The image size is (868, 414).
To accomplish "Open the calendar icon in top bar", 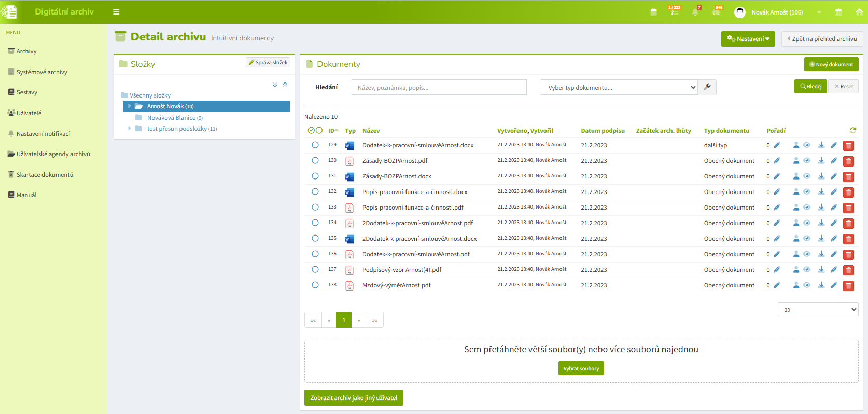I will pyautogui.click(x=653, y=12).
